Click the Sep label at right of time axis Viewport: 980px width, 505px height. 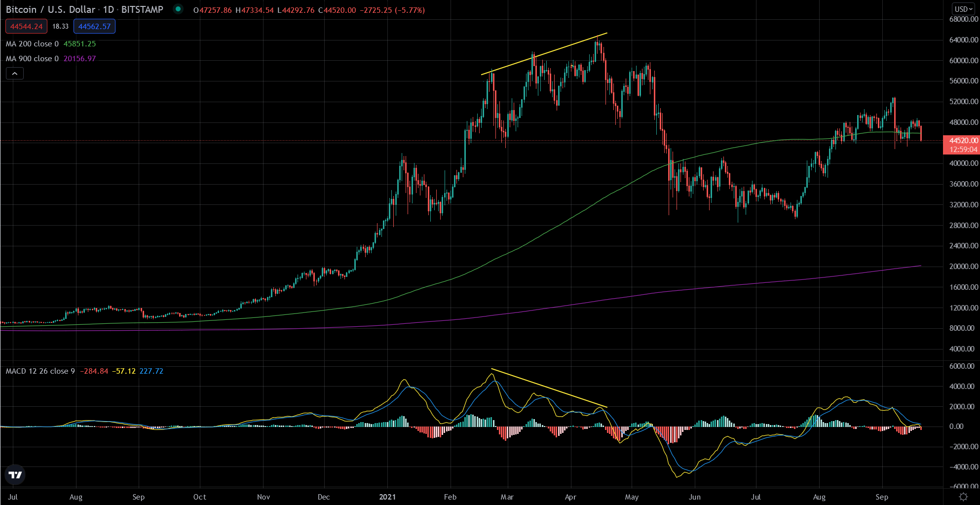pyautogui.click(x=882, y=497)
